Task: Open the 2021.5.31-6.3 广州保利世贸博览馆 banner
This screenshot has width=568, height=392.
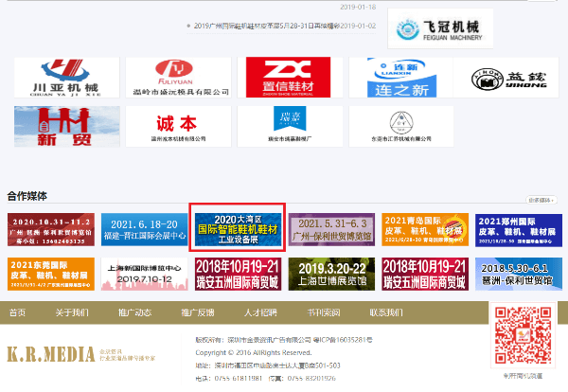Action: point(331,230)
